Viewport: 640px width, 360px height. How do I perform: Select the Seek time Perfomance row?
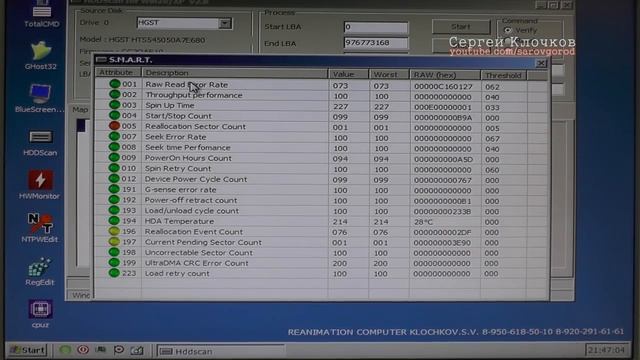[321, 148]
